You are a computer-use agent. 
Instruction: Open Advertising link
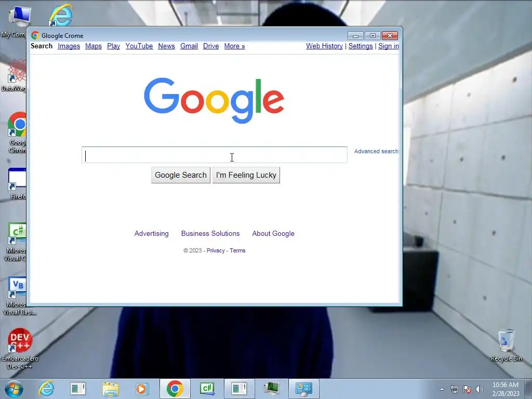pos(151,233)
